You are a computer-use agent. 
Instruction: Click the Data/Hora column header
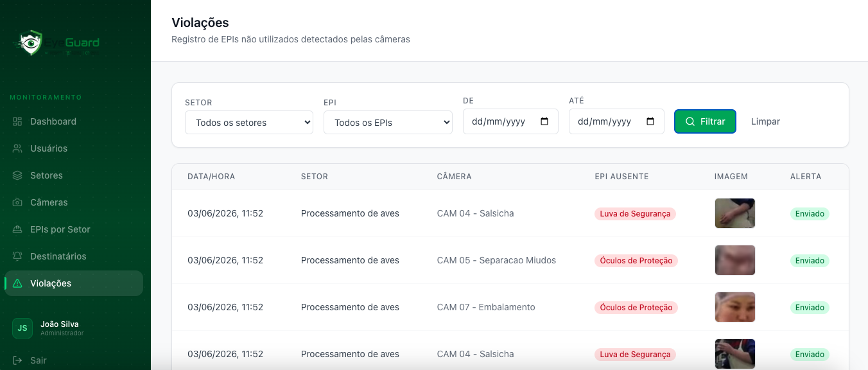211,177
